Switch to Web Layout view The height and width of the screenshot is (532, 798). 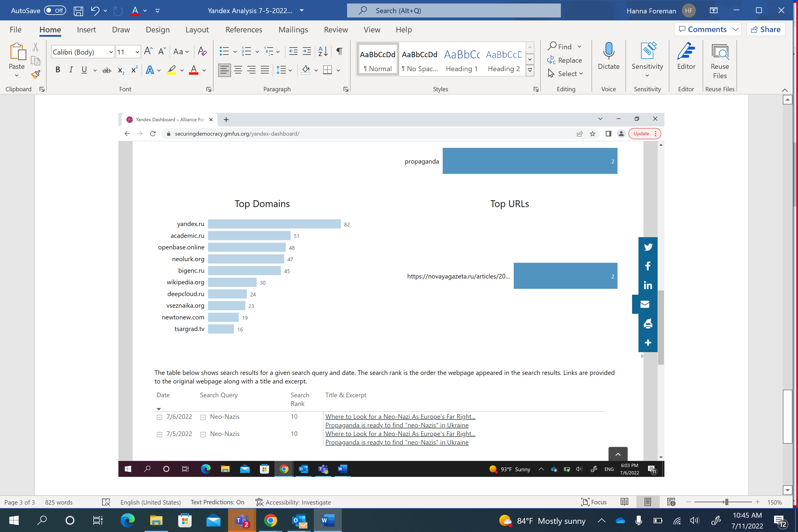click(x=671, y=502)
